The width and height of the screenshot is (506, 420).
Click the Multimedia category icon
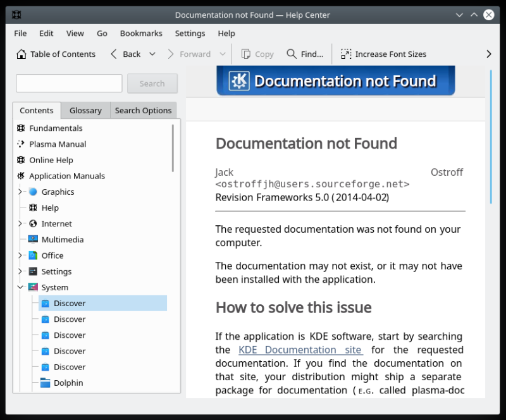33,240
